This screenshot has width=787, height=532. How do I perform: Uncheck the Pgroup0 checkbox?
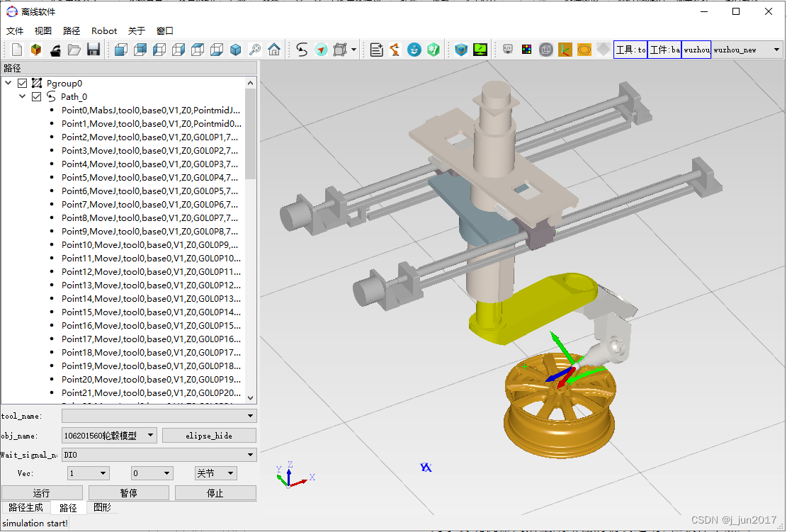pos(23,84)
